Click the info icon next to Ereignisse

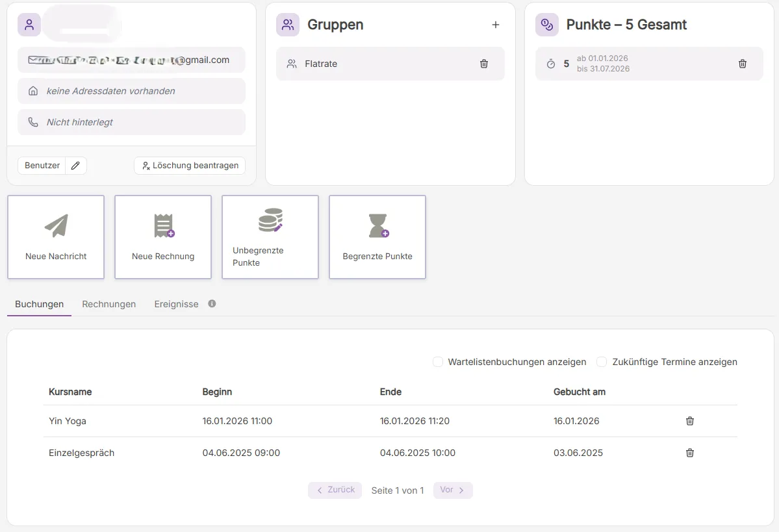point(212,303)
